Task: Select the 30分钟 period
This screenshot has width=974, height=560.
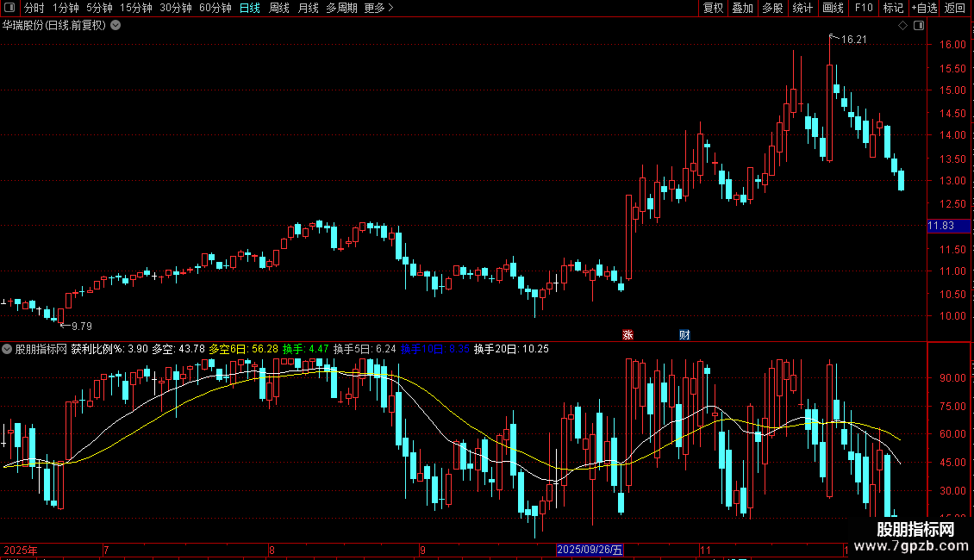Action: coord(176,8)
